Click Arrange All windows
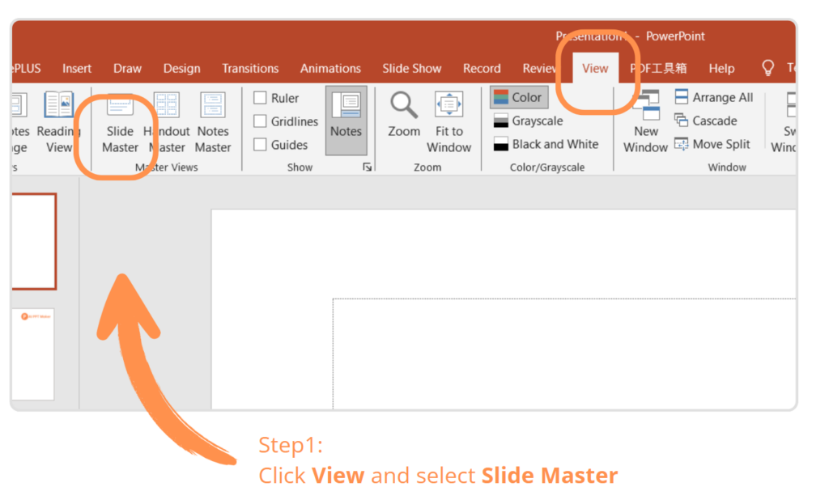The height and width of the screenshot is (504, 829). [713, 97]
